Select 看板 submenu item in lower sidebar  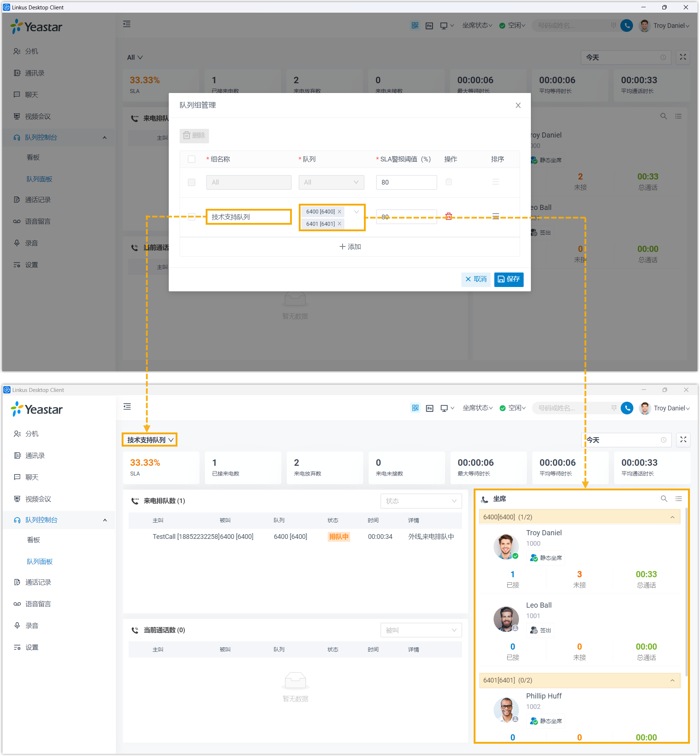coord(33,540)
